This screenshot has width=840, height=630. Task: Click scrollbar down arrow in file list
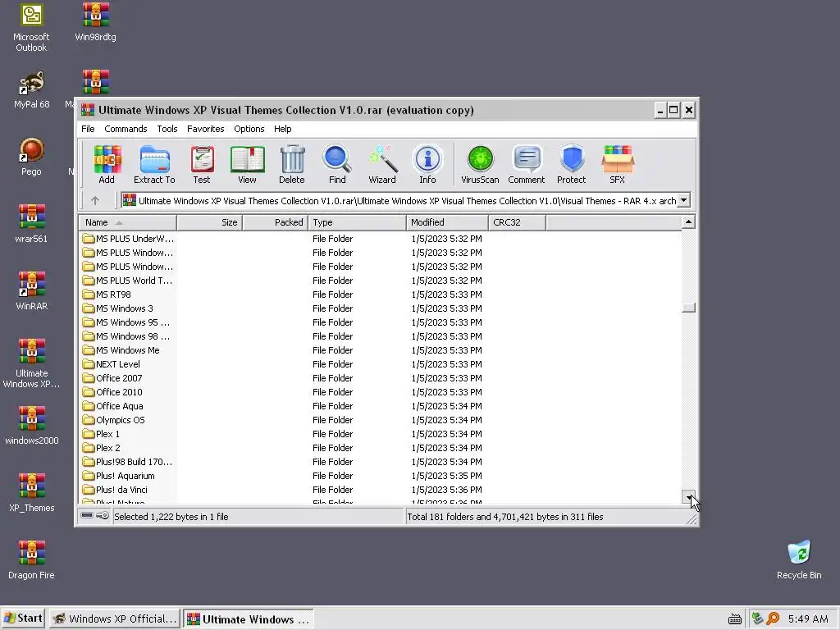coord(688,496)
